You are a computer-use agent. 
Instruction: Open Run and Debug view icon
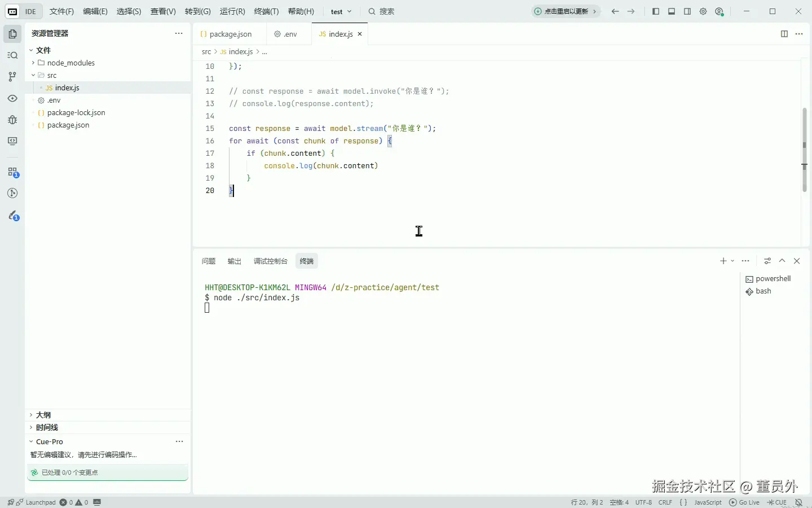[12, 120]
